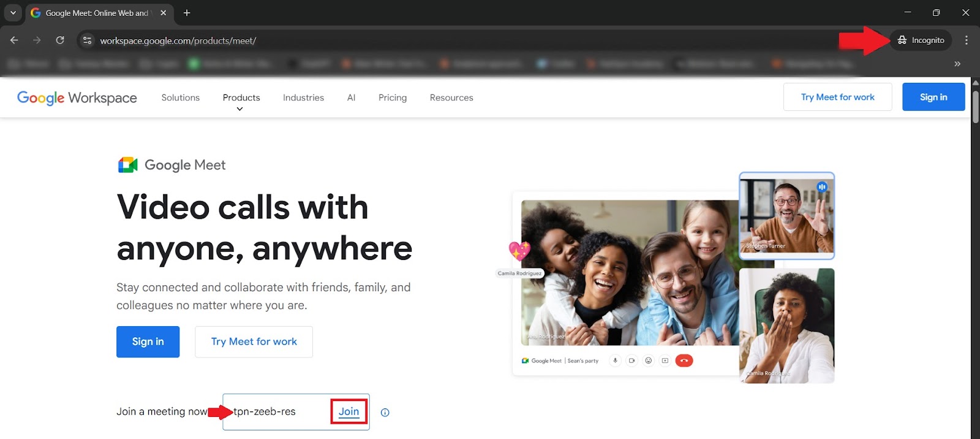Open site information icon in address bar
This screenshot has width=980, height=439.
pos(88,40)
